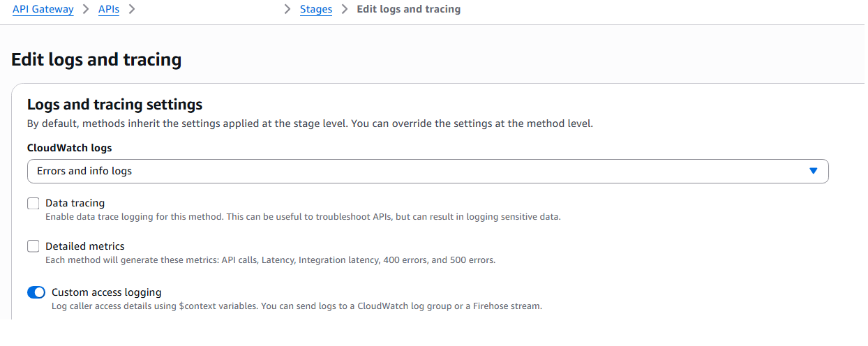Go to the APIs breadcrumb link
The width and height of the screenshot is (868, 346).
pyautogui.click(x=108, y=10)
